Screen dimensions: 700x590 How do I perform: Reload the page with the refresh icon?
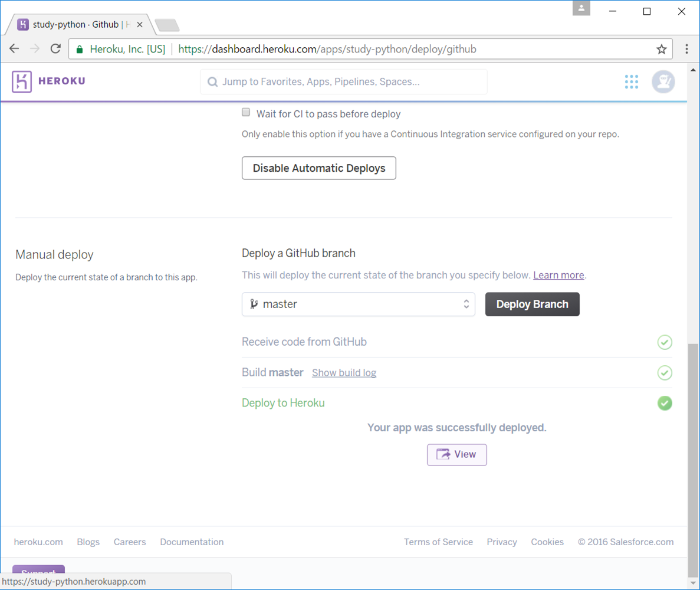pyautogui.click(x=55, y=49)
